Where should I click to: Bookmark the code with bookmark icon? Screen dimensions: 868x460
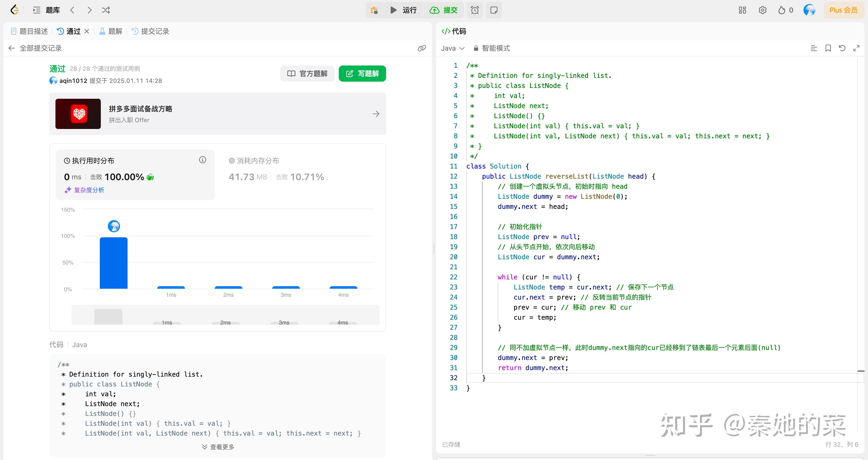[828, 48]
